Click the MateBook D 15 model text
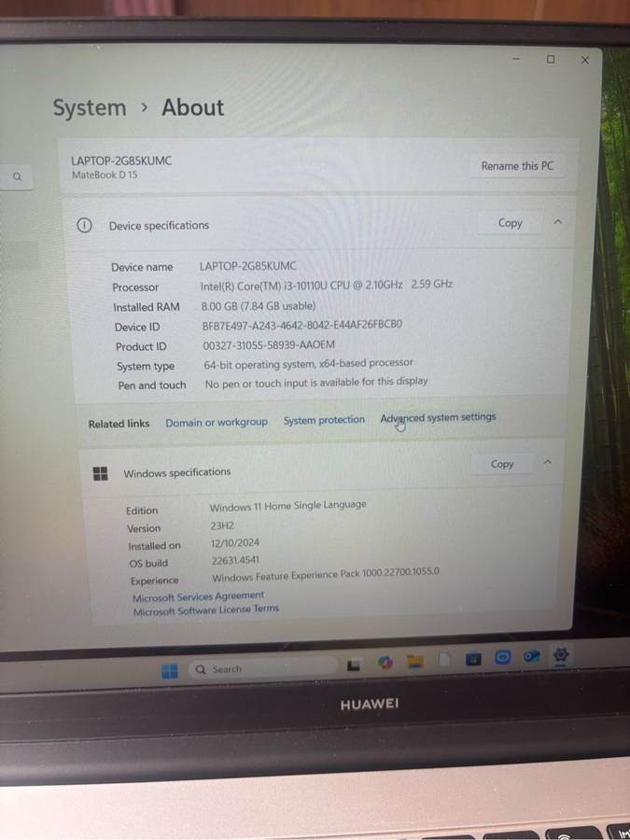 (105, 175)
